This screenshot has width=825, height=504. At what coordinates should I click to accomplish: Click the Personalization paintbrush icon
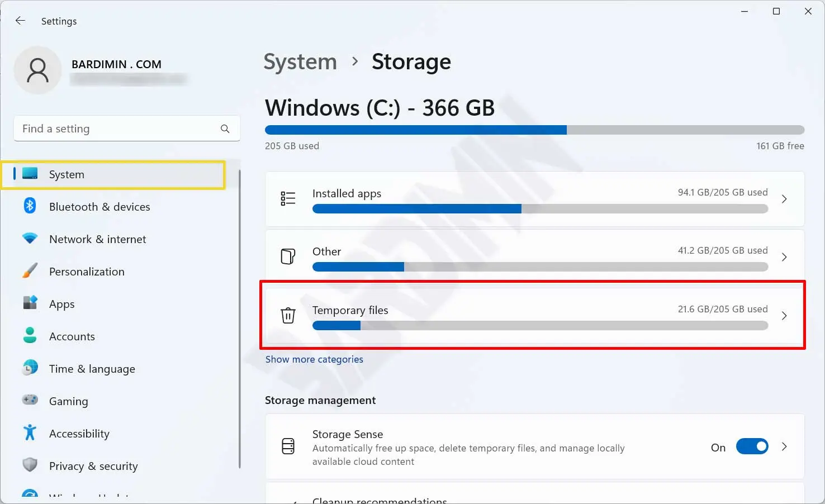(30, 271)
